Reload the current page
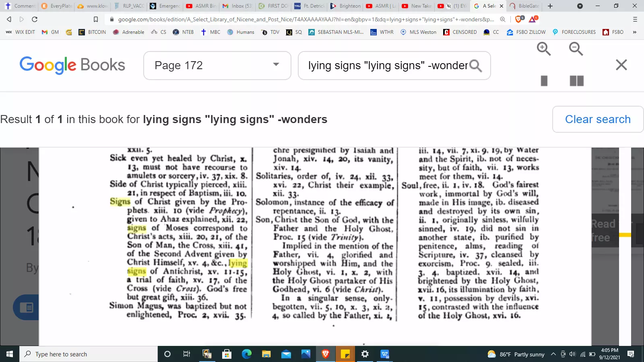This screenshot has width=644, height=362. (35, 19)
